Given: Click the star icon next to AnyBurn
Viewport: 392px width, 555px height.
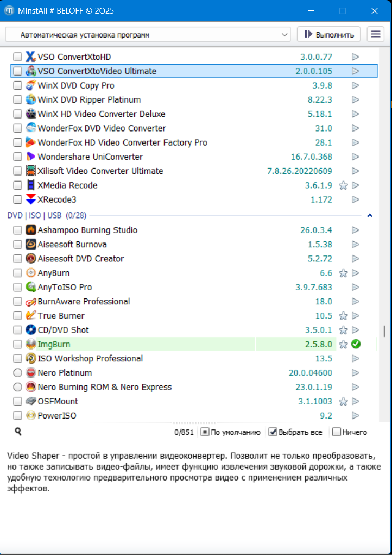Looking at the screenshot, I should 343,273.
